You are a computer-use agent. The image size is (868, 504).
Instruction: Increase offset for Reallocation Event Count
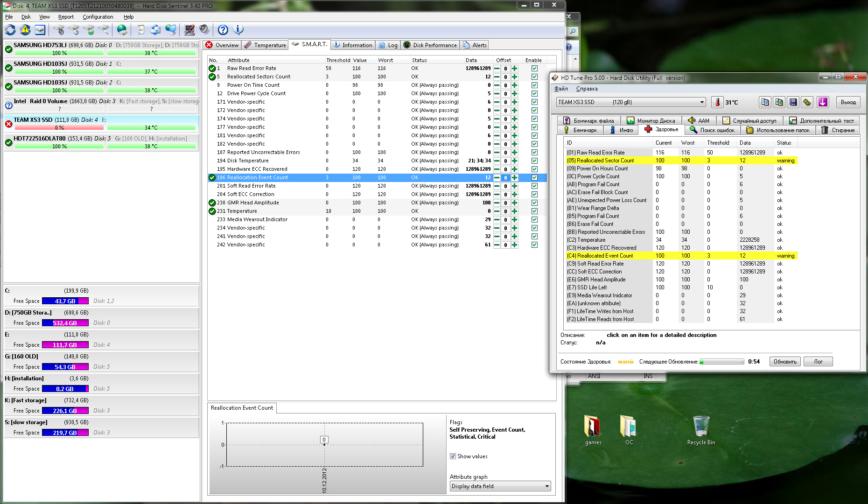point(514,178)
